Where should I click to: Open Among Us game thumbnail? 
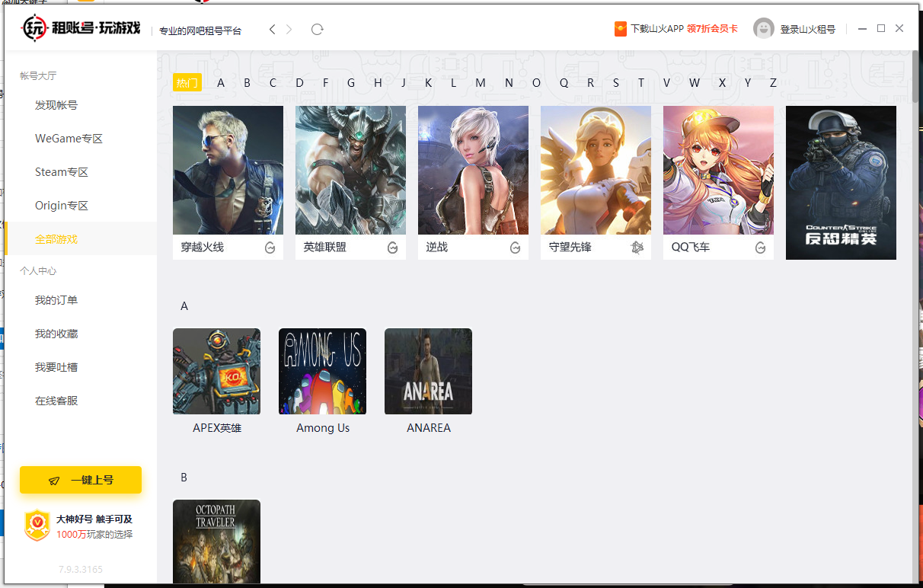(322, 372)
